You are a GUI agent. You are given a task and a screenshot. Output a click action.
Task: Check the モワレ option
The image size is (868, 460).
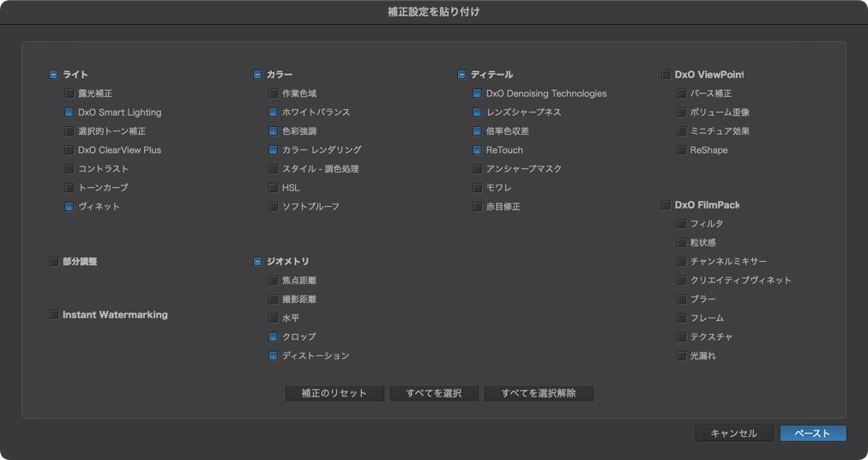pyautogui.click(x=477, y=188)
